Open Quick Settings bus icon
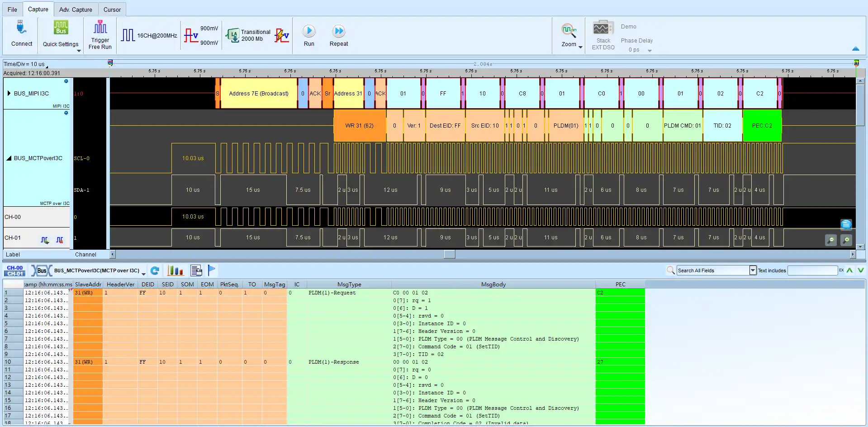Screen dimensions: 868x427 pyautogui.click(x=61, y=28)
